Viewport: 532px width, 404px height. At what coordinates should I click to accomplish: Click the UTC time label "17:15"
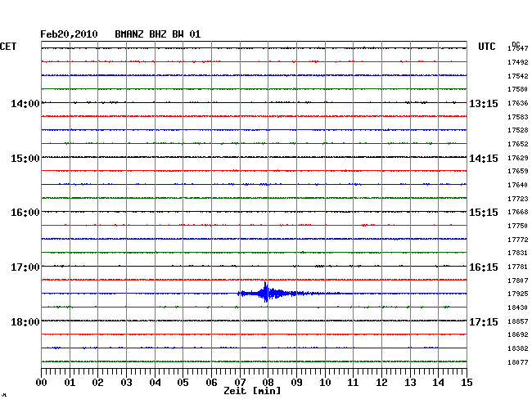click(484, 322)
